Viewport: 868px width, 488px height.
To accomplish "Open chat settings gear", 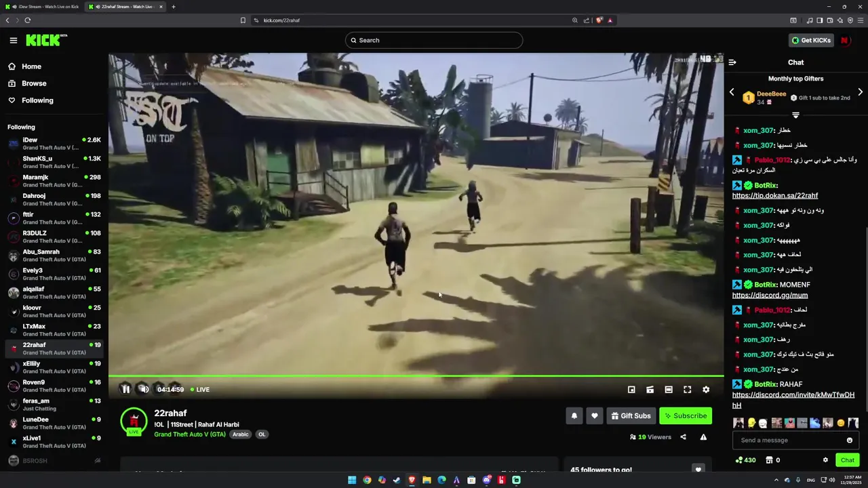I will tap(825, 460).
